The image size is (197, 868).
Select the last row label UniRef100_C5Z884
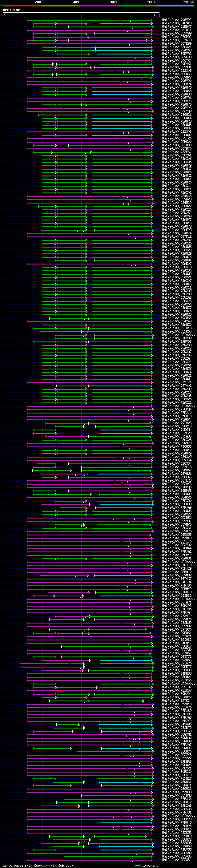(x=177, y=860)
